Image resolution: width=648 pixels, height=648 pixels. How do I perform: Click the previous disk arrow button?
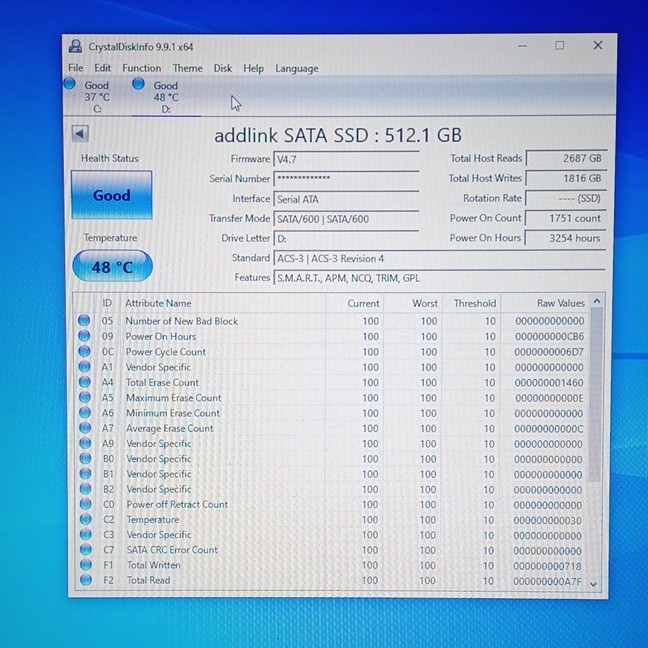80,133
